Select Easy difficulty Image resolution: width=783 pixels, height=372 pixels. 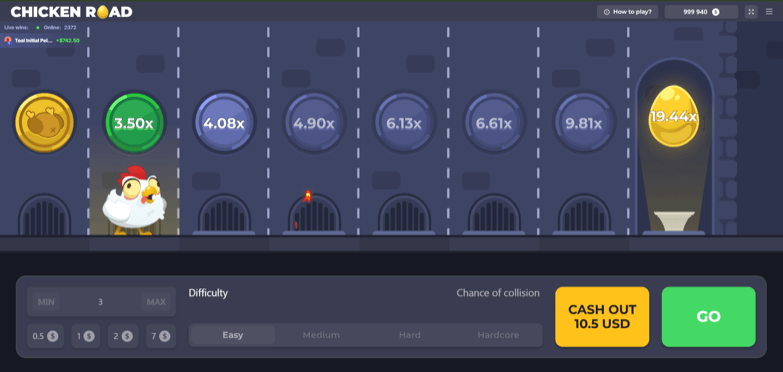pyautogui.click(x=233, y=335)
